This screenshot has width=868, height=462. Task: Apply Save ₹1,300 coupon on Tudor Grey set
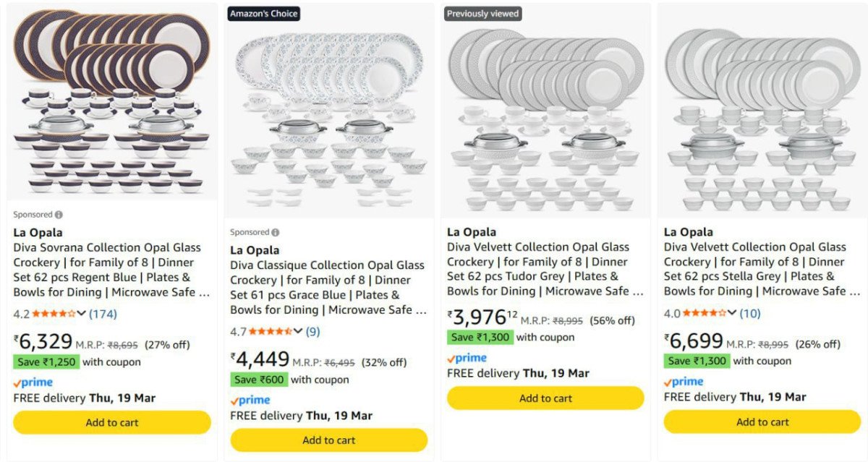tap(480, 337)
